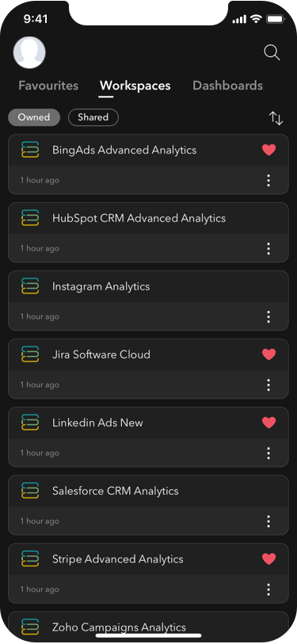Toggle the Jira Software Cloud heart

pyautogui.click(x=268, y=354)
